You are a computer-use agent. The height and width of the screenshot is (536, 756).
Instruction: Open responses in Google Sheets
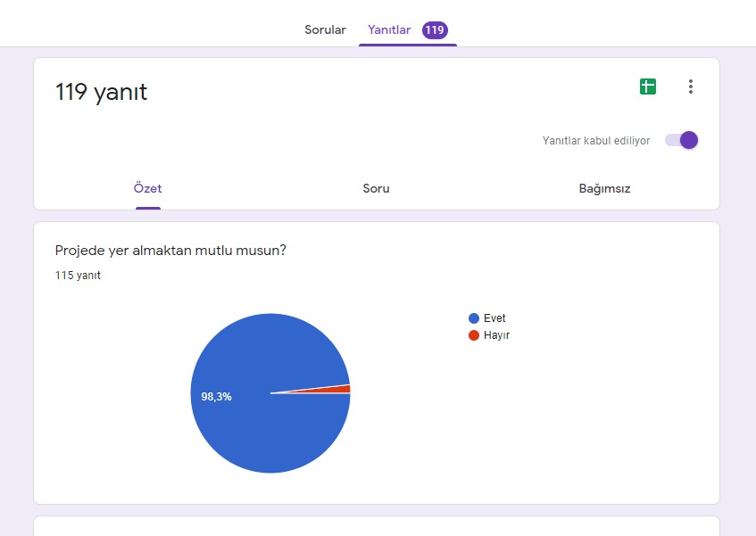pos(647,87)
